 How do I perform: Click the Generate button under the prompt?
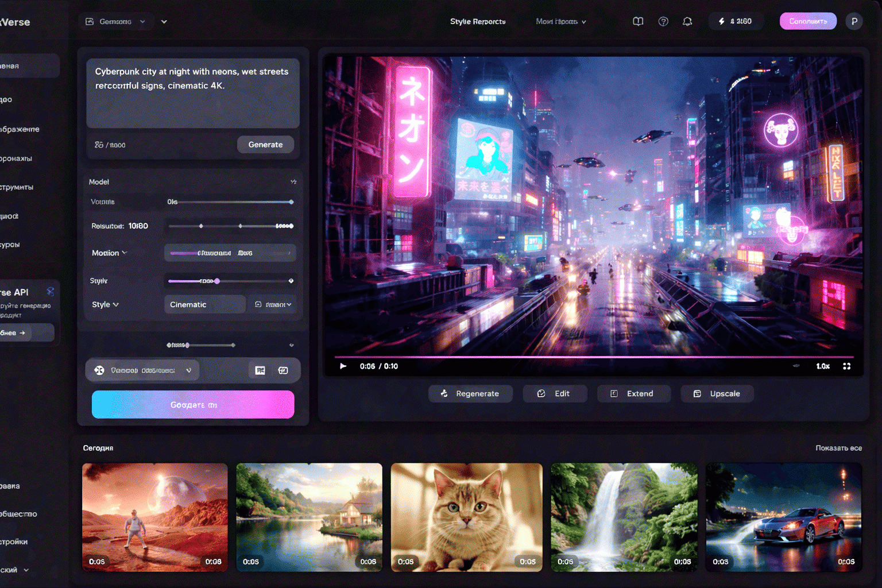(265, 145)
